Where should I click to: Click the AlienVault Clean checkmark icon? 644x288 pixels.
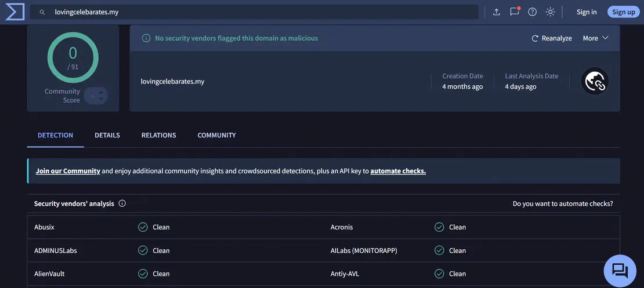tap(143, 274)
